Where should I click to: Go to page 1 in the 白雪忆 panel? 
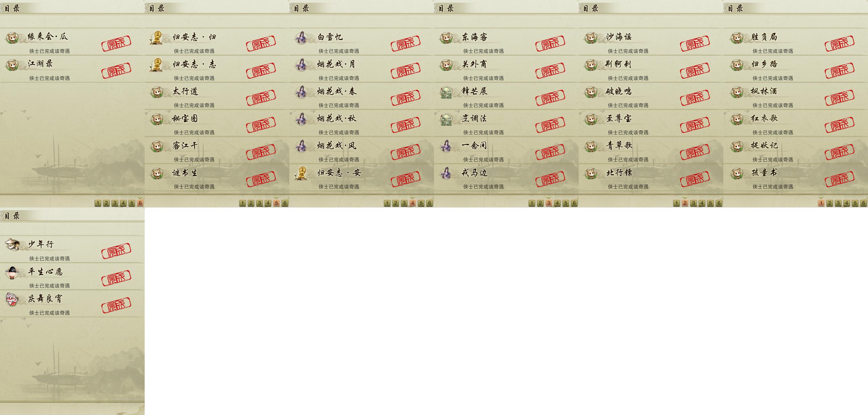pyautogui.click(x=387, y=203)
